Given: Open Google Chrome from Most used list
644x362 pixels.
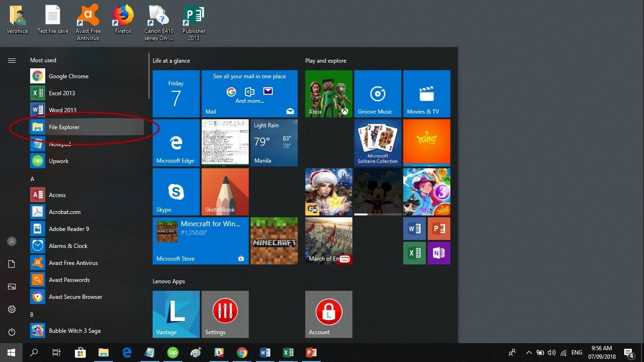Looking at the screenshot, I should tap(87, 76).
